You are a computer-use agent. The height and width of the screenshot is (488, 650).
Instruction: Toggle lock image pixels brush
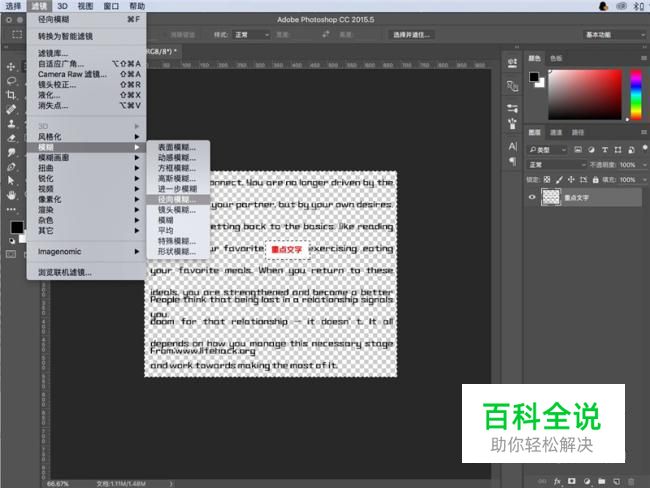559,180
